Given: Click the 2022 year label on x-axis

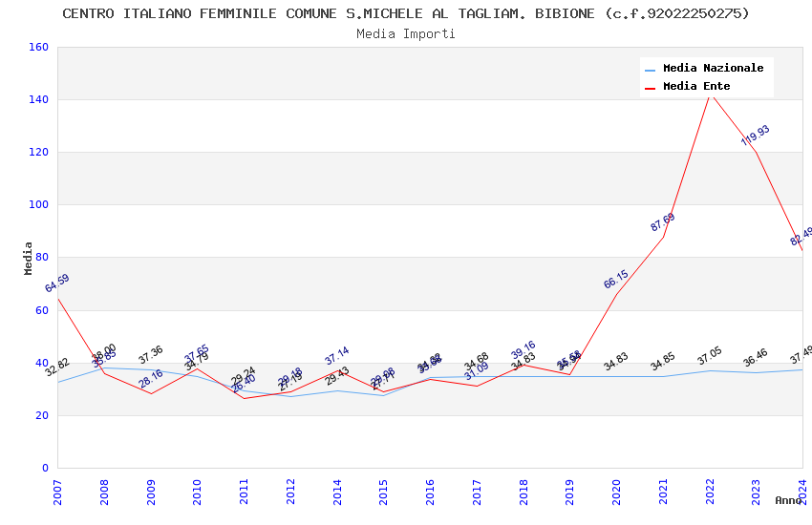Looking at the screenshot, I should click(x=710, y=492).
